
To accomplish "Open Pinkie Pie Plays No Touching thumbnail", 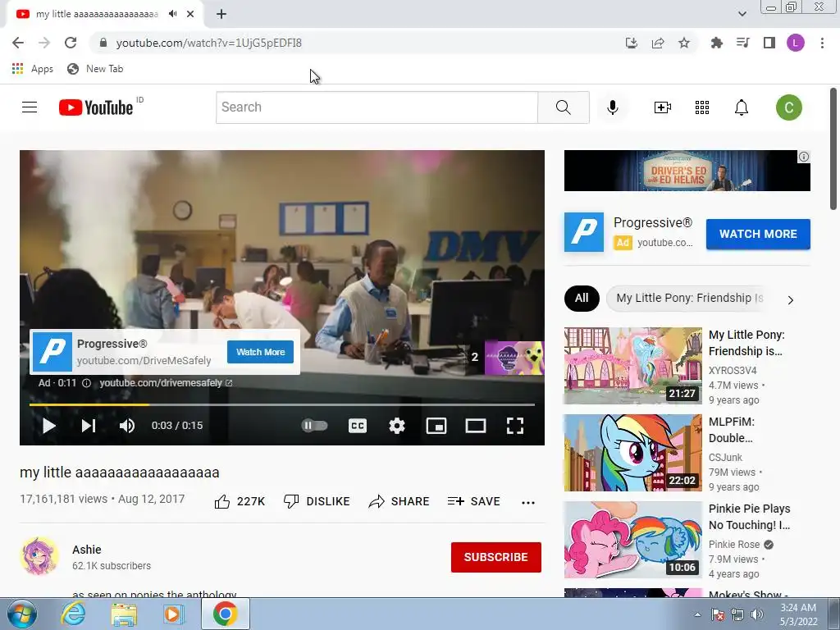I will (x=632, y=540).
